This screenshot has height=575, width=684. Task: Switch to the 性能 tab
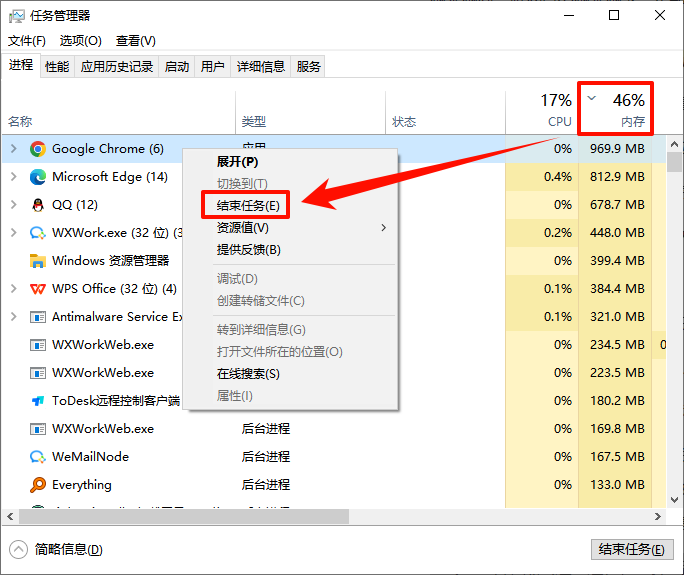click(x=57, y=67)
